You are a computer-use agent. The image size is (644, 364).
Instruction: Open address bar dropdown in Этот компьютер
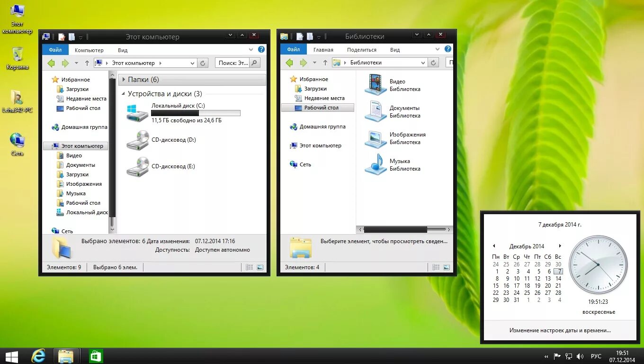pos(193,63)
